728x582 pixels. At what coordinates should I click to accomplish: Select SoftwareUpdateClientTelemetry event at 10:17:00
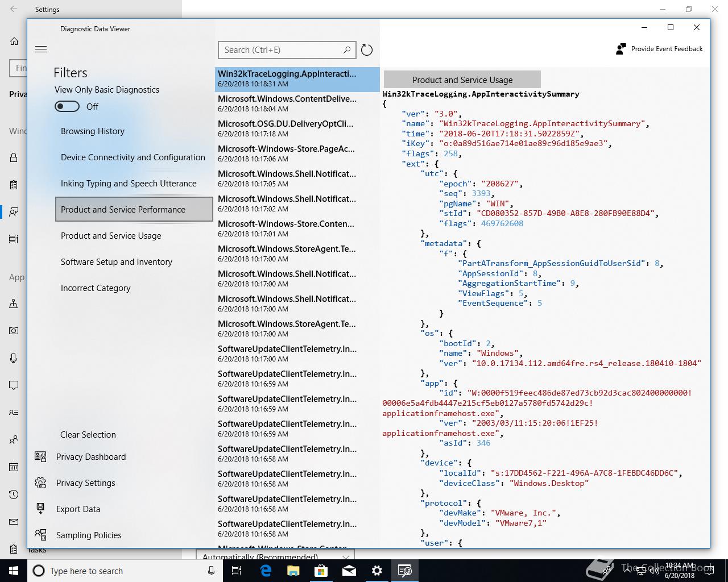297,354
